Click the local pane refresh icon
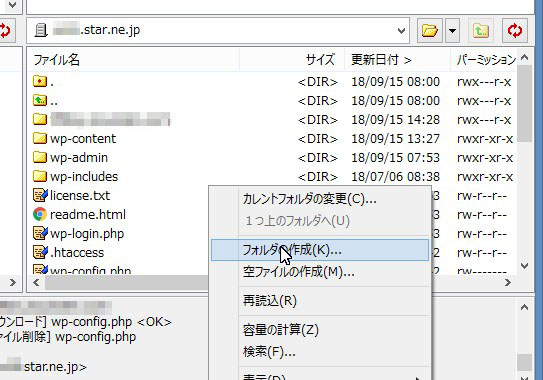Viewport: 543px width, 380px height. [x=5, y=30]
